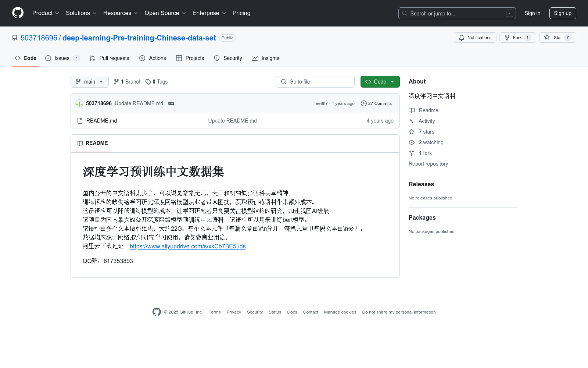
Task: Open commit hash fee8ff7
Action: 321,103
